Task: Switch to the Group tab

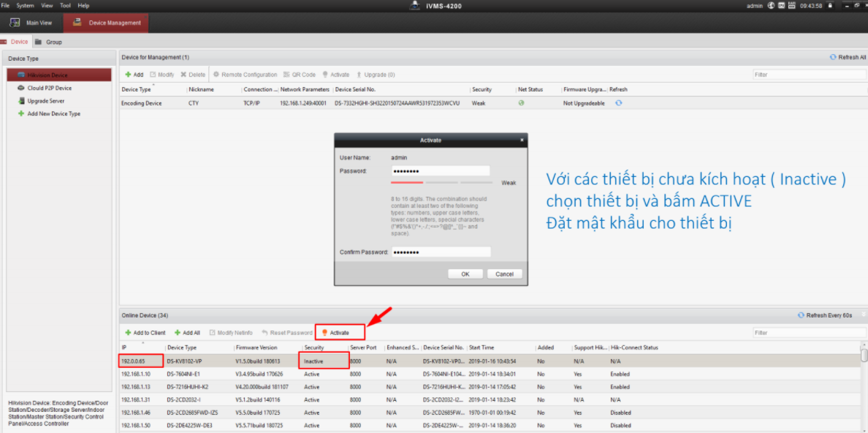Action: [x=50, y=42]
